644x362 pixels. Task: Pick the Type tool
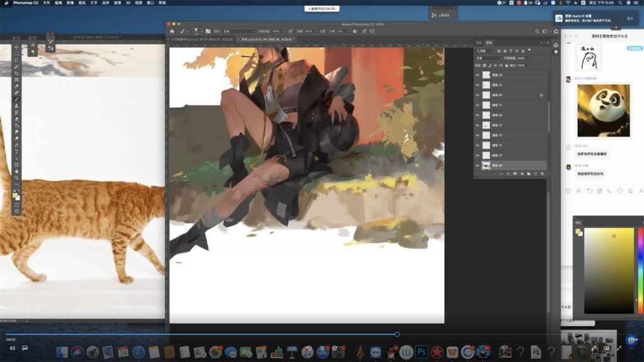17,151
